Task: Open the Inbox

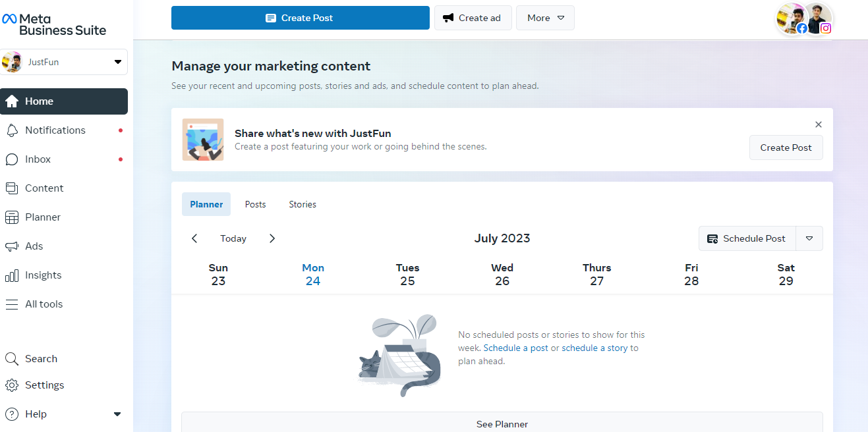Action: tap(38, 159)
